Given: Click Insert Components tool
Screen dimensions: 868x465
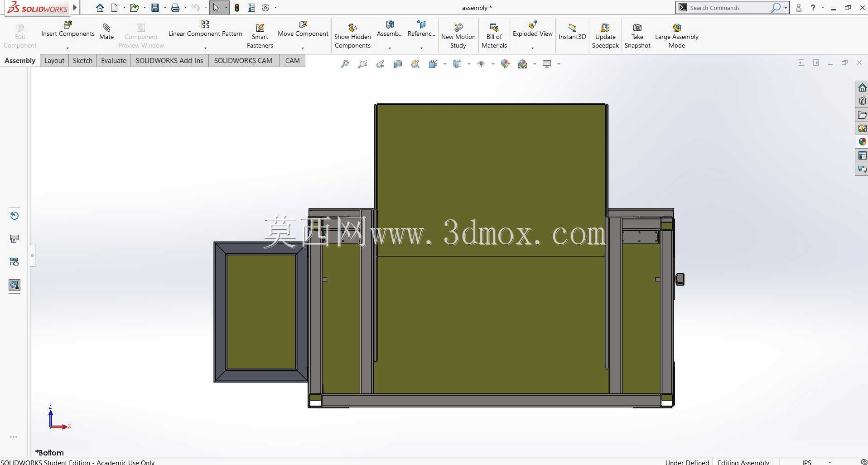Looking at the screenshot, I should point(68,29).
